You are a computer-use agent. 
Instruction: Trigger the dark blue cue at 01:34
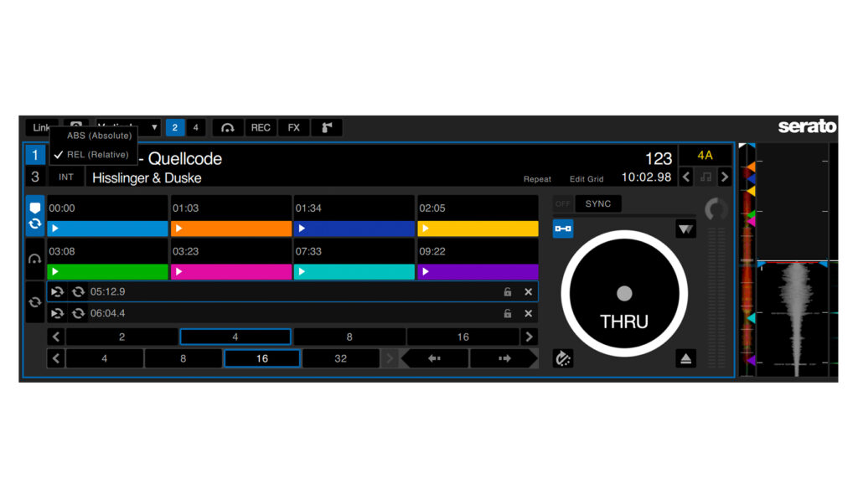pos(354,229)
